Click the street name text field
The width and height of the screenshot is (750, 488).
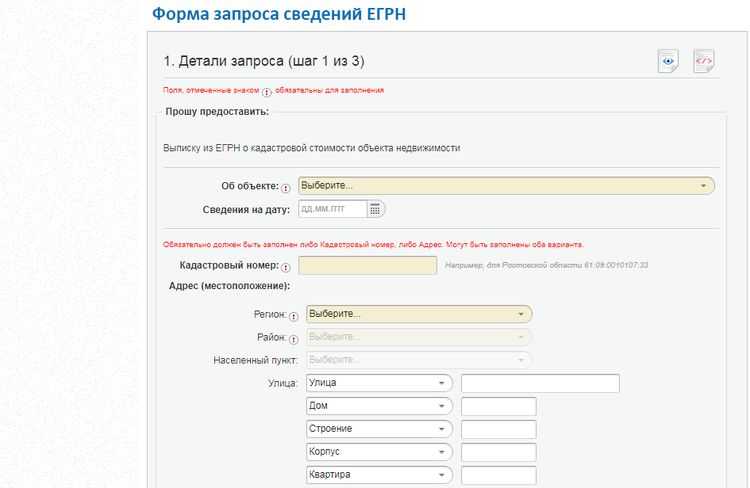pyautogui.click(x=540, y=383)
